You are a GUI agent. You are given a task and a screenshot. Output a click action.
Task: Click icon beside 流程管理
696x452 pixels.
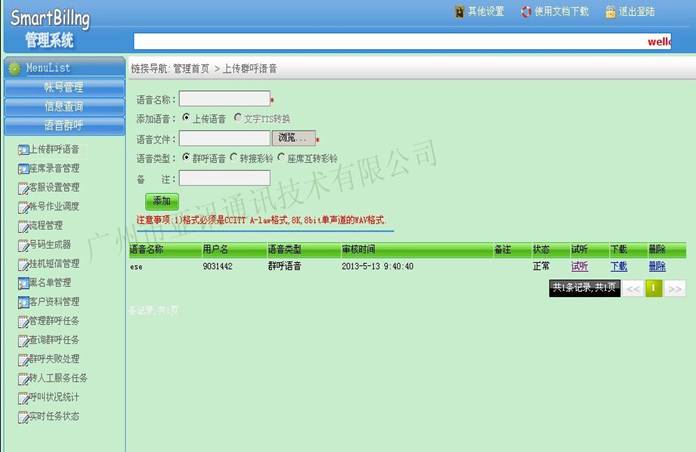23,226
